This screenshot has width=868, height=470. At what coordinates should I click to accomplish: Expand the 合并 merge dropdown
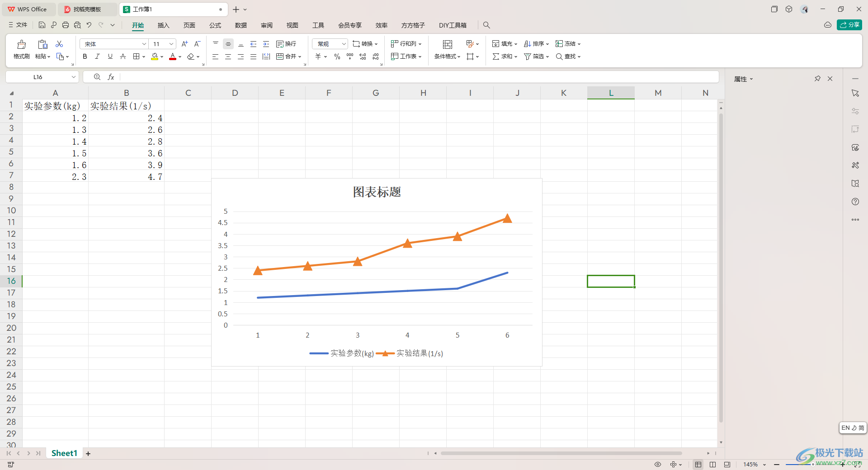[300, 57]
